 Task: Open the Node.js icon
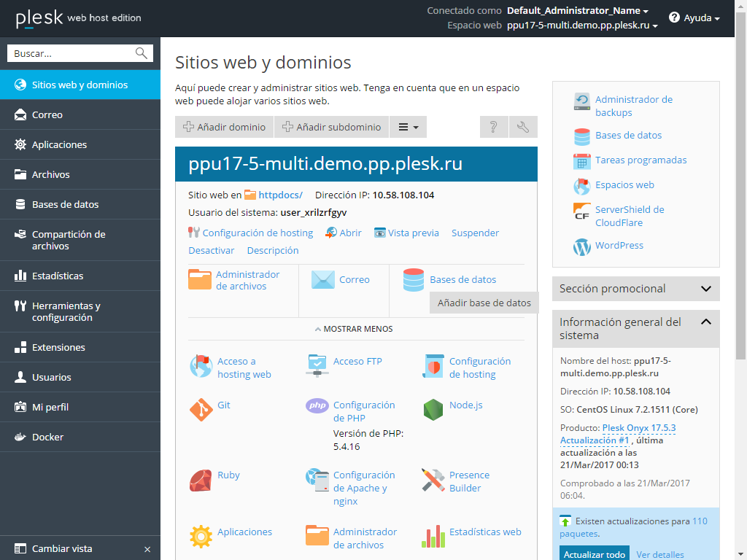(433, 410)
